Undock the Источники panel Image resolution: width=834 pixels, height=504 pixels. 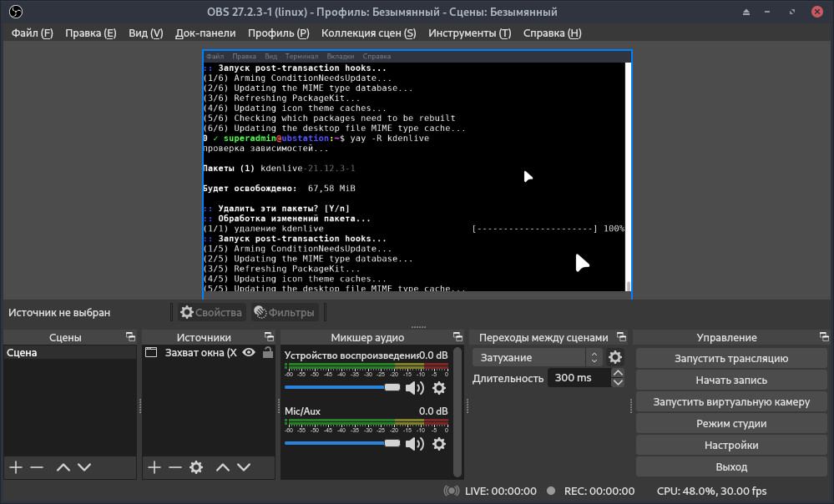tap(269, 336)
